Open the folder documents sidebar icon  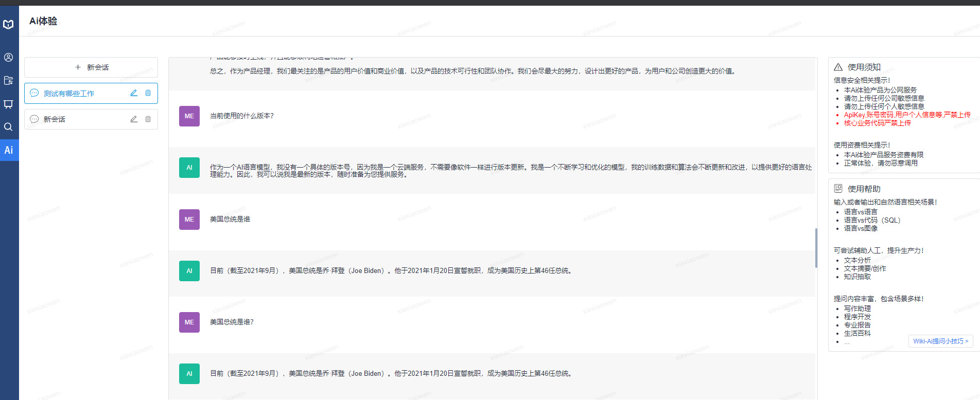coord(8,80)
